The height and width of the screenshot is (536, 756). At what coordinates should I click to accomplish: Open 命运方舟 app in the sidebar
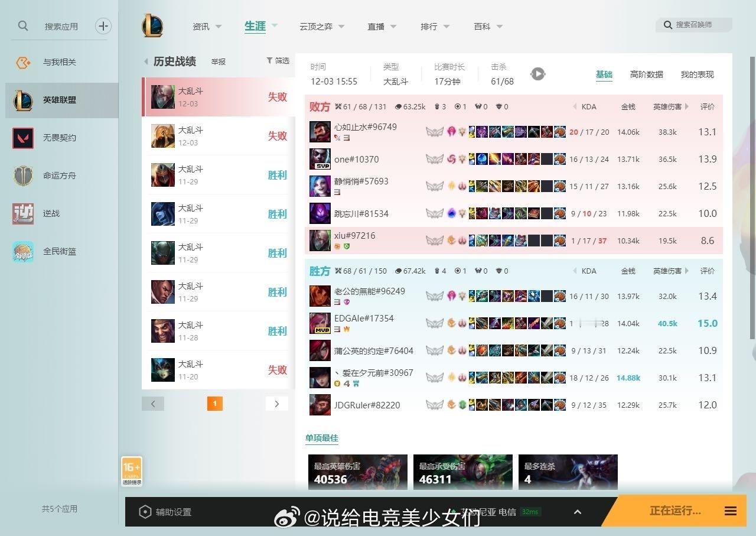pyautogui.click(x=59, y=176)
